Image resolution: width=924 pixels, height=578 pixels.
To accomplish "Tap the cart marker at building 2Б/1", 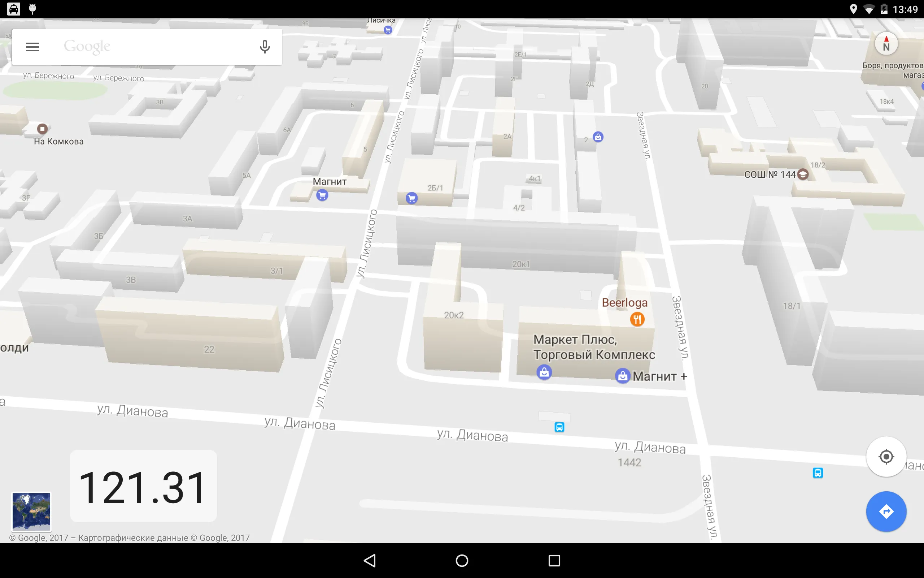I will point(411,198).
